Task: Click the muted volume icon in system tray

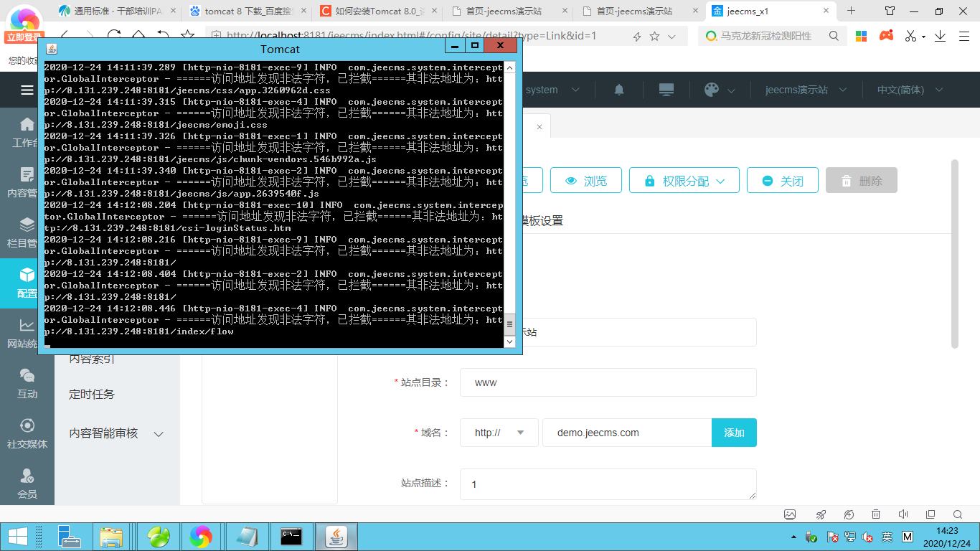Action: coord(867,537)
